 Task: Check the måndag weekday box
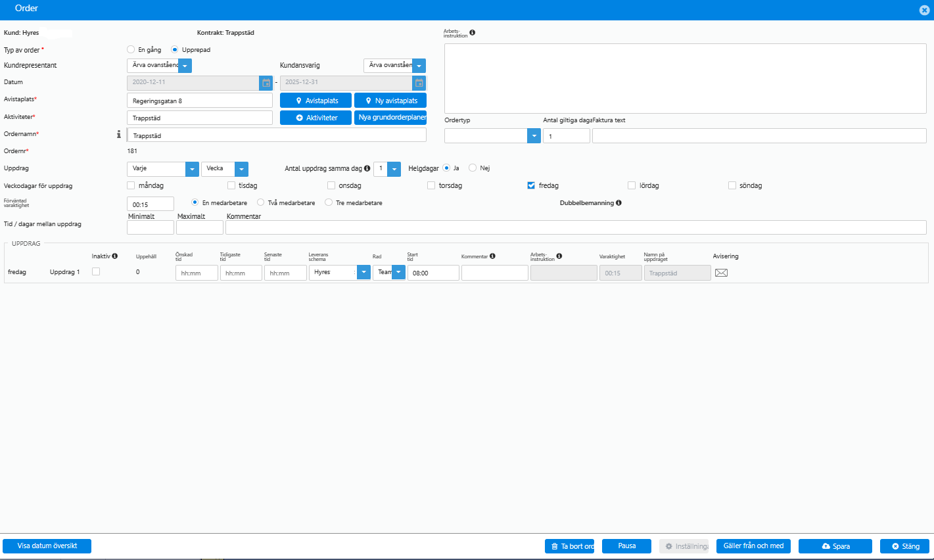(x=131, y=185)
